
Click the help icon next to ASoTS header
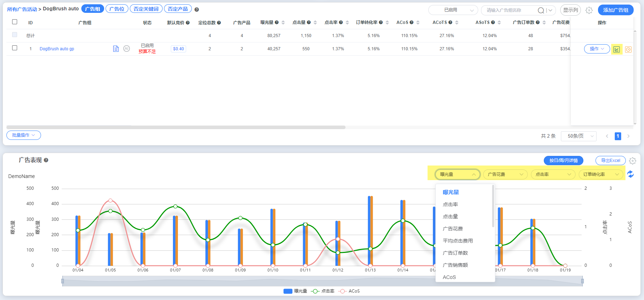(493, 22)
